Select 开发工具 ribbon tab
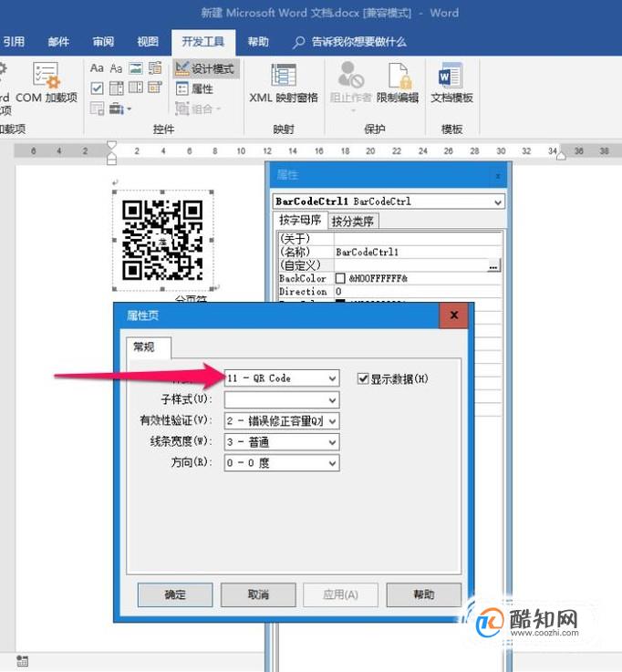 coord(203,42)
